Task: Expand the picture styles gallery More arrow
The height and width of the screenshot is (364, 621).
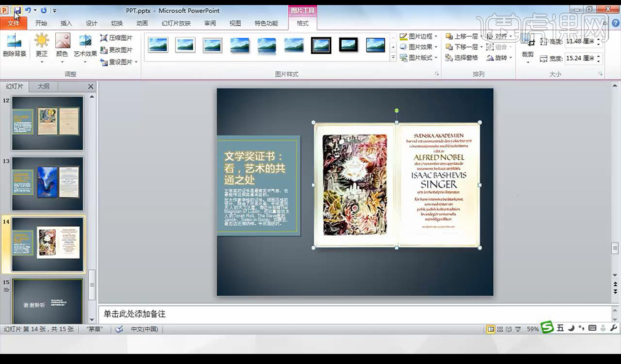Action: [393, 58]
